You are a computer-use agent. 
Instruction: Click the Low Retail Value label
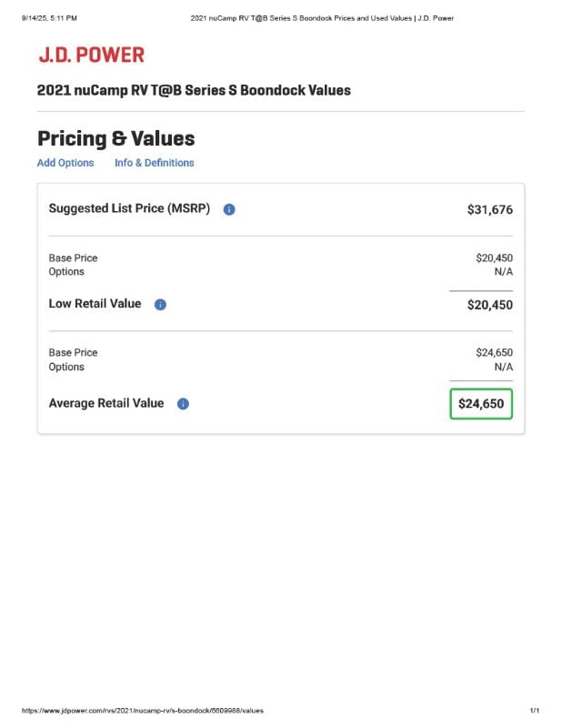95,304
